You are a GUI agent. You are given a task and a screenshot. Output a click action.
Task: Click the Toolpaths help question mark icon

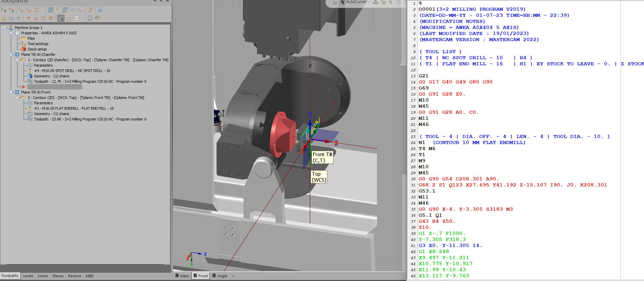click(x=100, y=10)
